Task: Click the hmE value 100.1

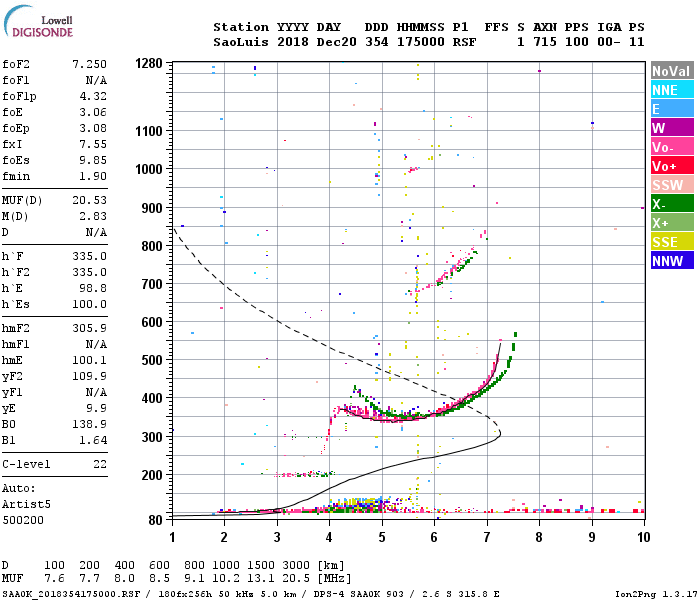Action: [89, 360]
